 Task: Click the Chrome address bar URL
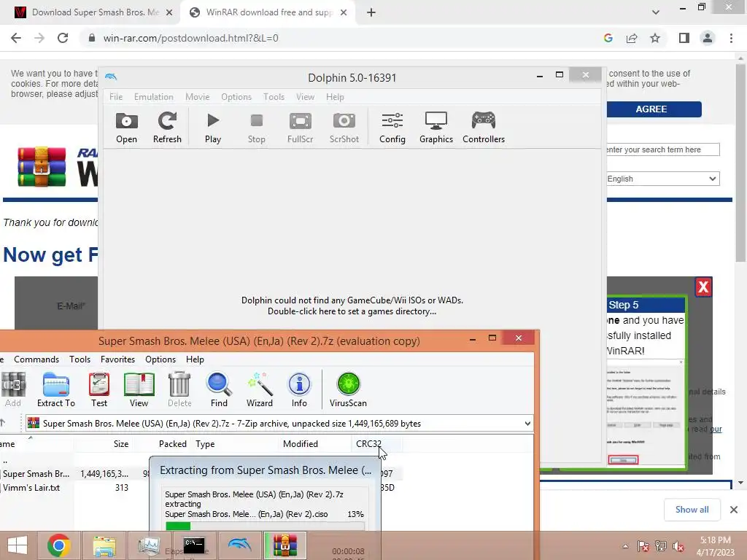tap(190, 38)
